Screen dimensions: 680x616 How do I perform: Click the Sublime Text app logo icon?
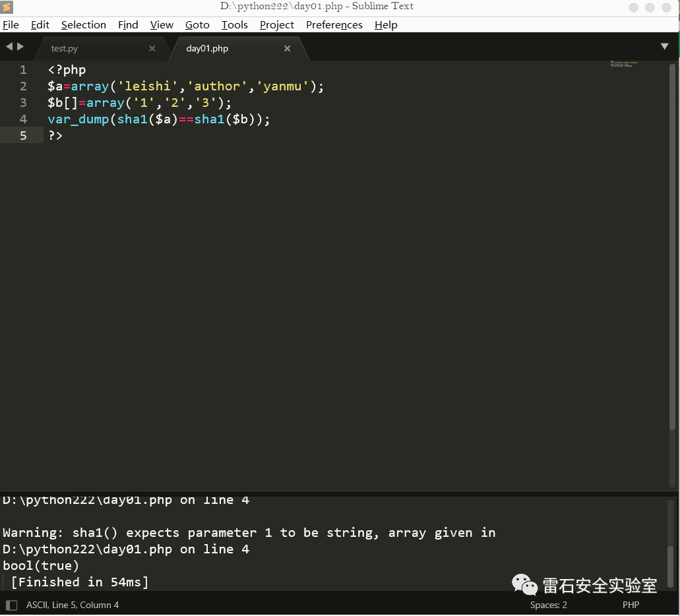(x=7, y=7)
